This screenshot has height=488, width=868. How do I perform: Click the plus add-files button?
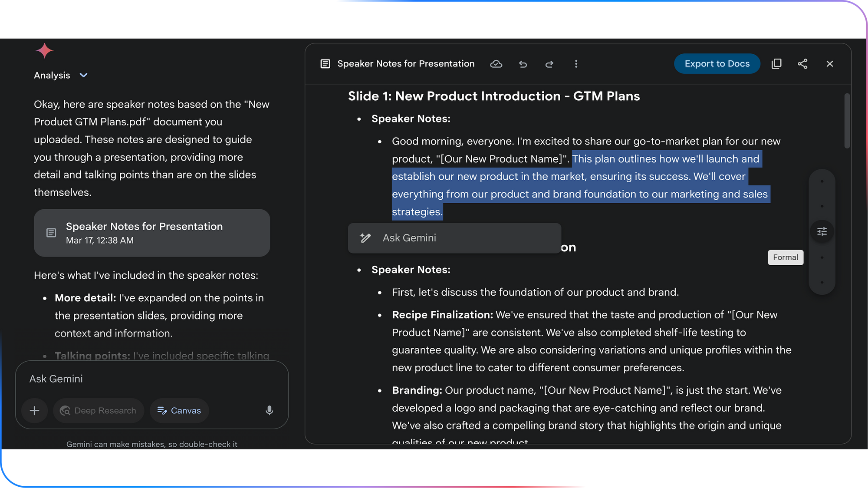(x=34, y=410)
